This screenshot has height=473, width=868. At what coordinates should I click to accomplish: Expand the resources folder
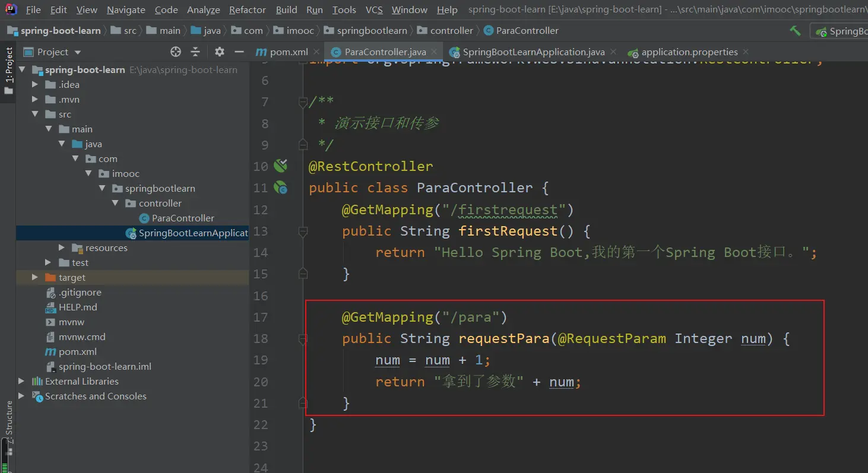pyautogui.click(x=62, y=247)
